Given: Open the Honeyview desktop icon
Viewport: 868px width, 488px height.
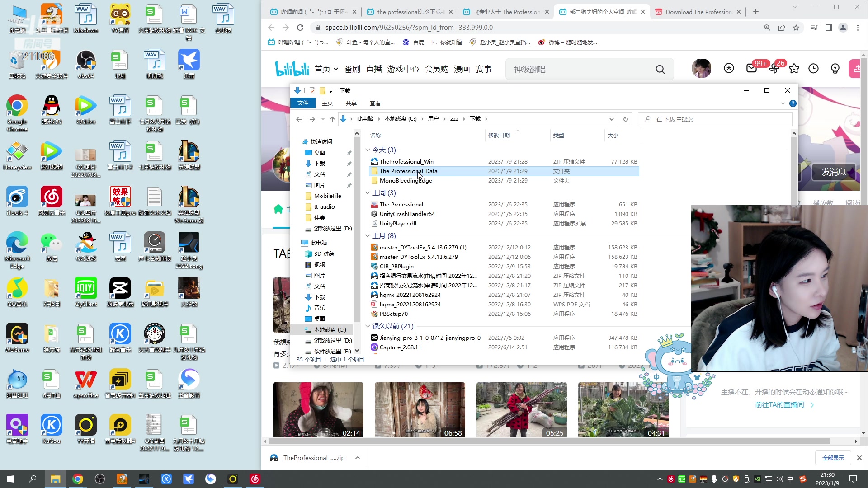Looking at the screenshot, I should tap(17, 155).
